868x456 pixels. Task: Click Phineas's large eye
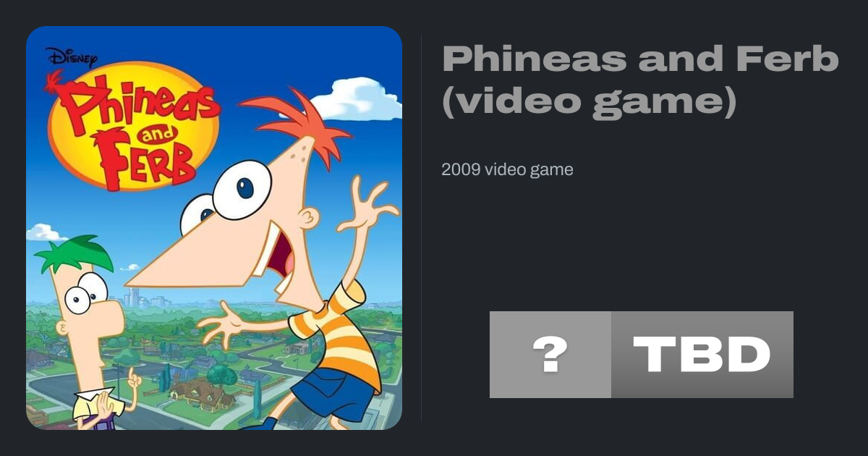click(x=242, y=190)
